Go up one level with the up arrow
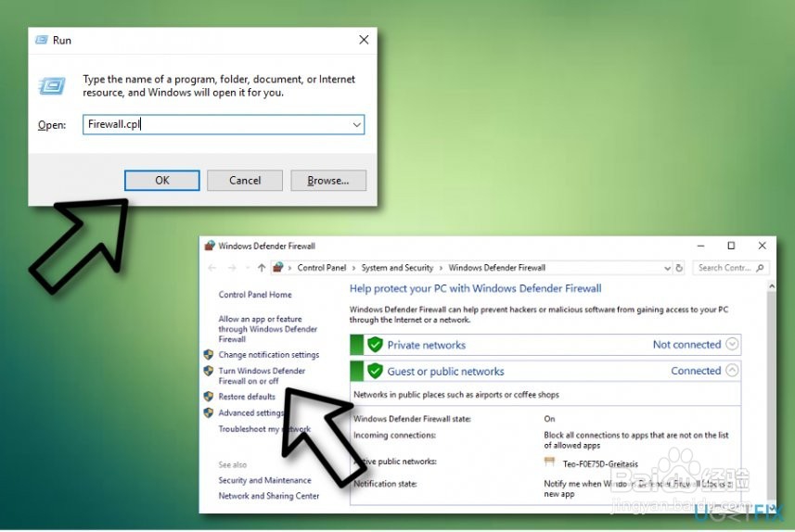 (261, 268)
